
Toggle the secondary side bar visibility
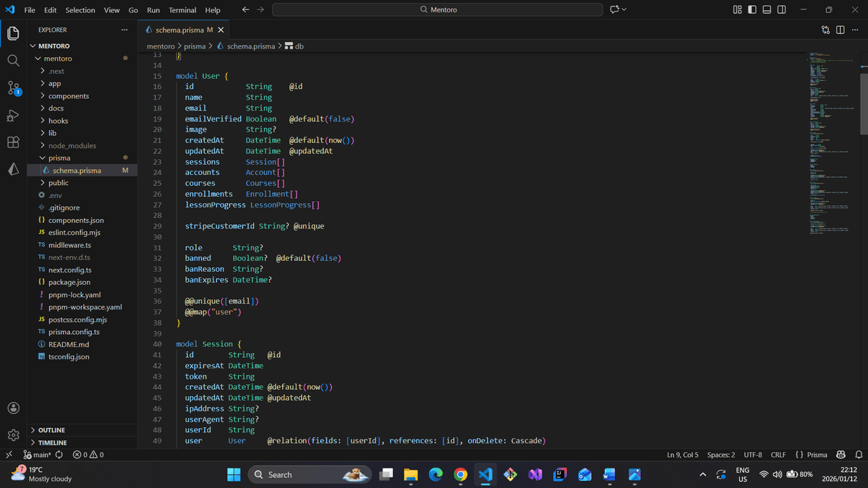781,10
